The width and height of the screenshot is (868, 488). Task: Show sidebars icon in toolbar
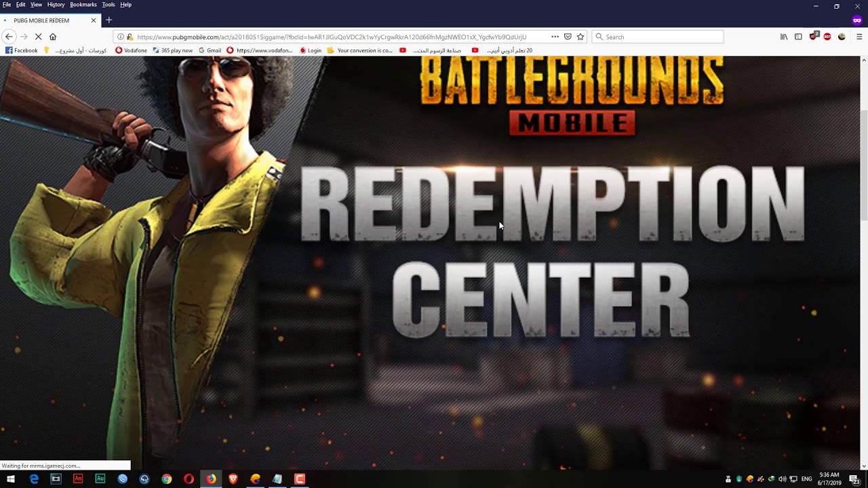(798, 37)
